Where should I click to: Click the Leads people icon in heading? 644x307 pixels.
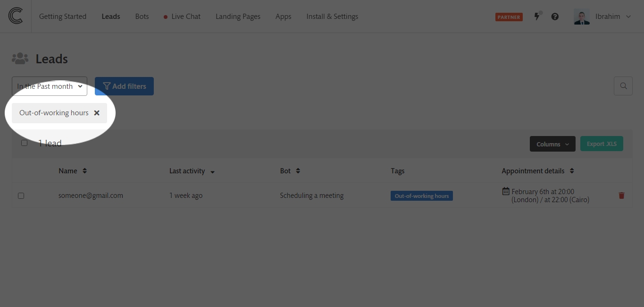point(20,59)
